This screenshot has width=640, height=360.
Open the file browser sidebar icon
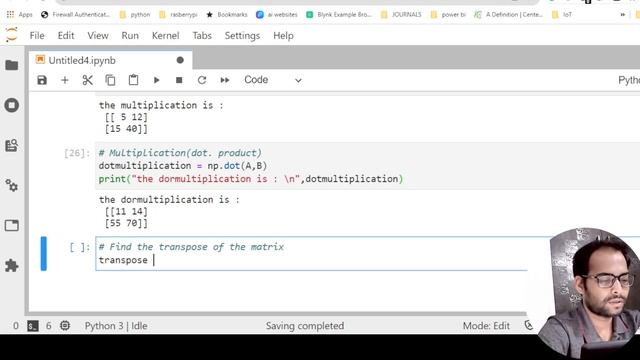tap(12, 65)
